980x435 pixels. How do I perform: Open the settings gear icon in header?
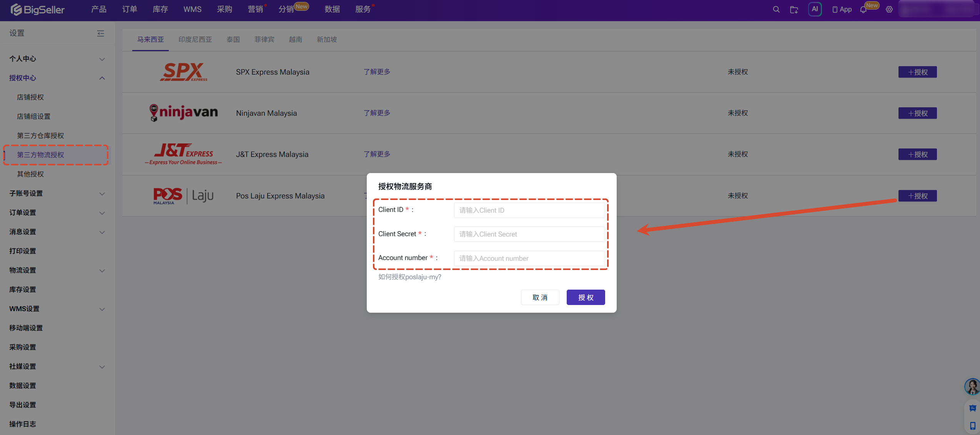[x=889, y=10]
